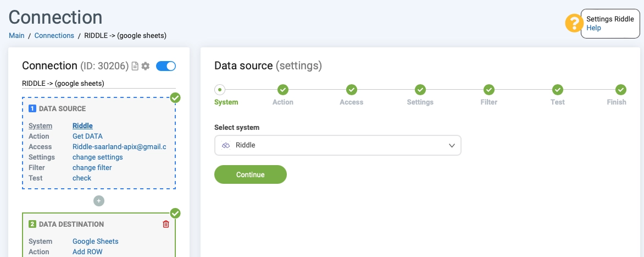Click the change settings link

98,157
